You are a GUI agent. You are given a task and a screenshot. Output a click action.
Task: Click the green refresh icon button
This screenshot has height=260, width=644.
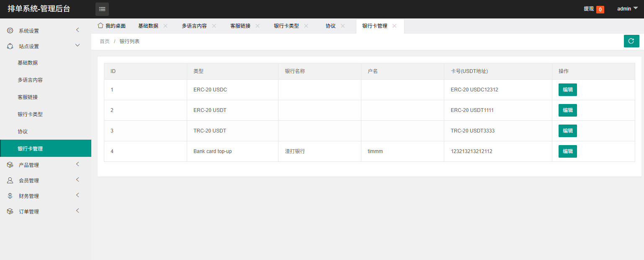(x=631, y=41)
